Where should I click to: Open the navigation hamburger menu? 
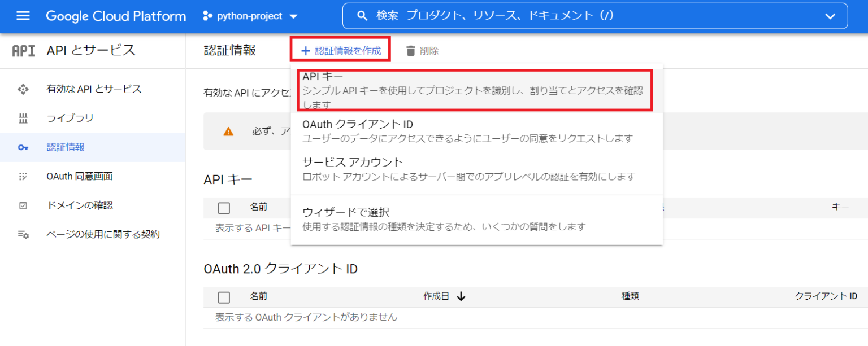tap(23, 16)
